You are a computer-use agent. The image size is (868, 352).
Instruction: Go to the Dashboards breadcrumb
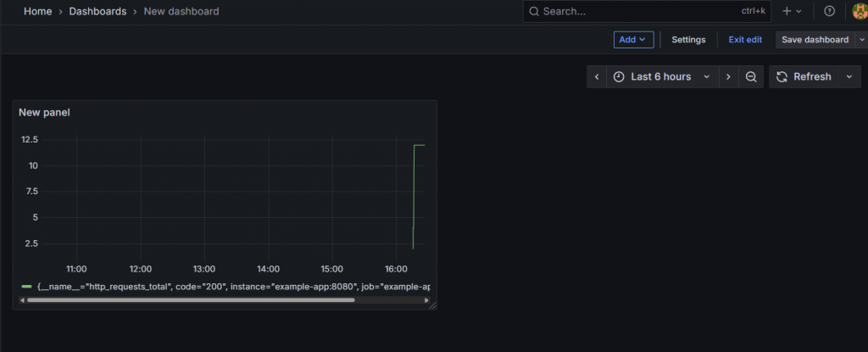click(97, 11)
